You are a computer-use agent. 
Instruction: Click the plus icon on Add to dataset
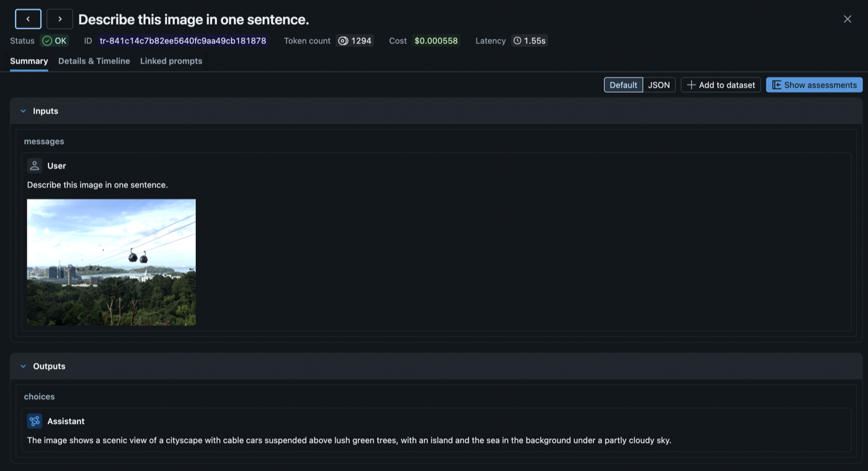click(x=691, y=85)
